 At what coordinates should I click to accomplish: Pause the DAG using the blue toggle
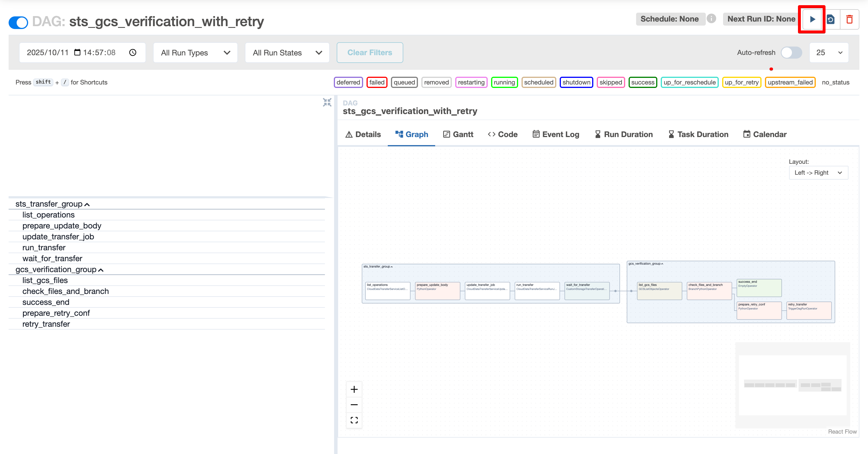coord(19,22)
